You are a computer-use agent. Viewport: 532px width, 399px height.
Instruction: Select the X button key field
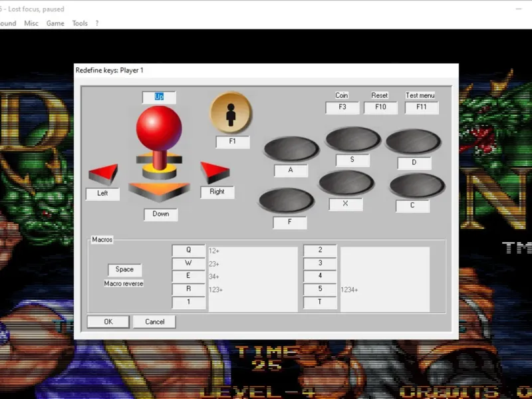point(346,204)
